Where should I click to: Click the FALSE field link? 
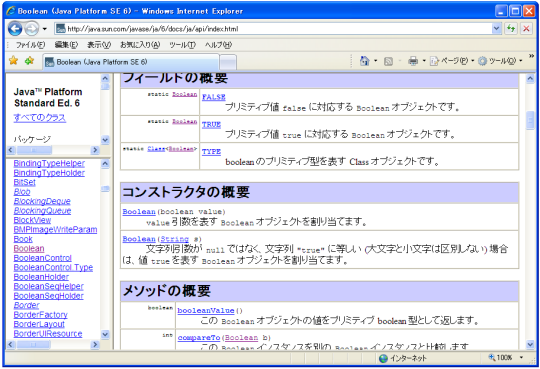[214, 97]
